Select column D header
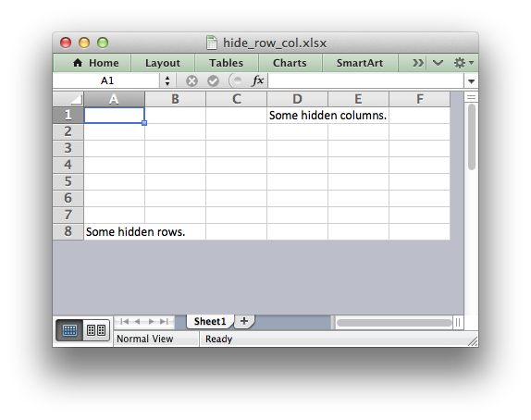Screen dimensions: 531x420 (x=297, y=99)
